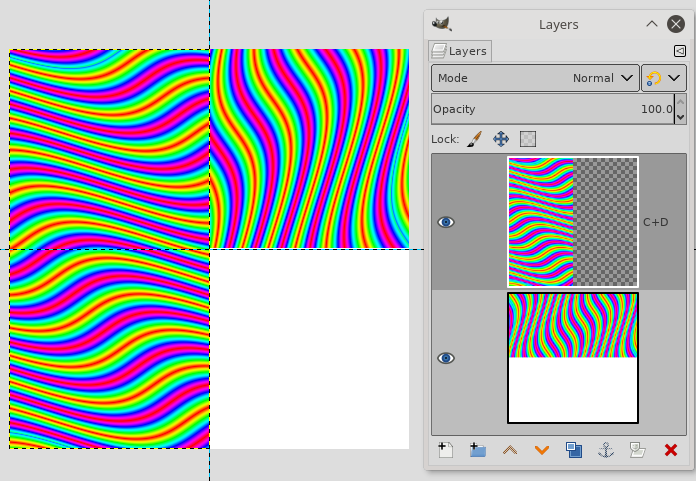Anchor the floating layer
This screenshot has width=696, height=481.
(606, 450)
